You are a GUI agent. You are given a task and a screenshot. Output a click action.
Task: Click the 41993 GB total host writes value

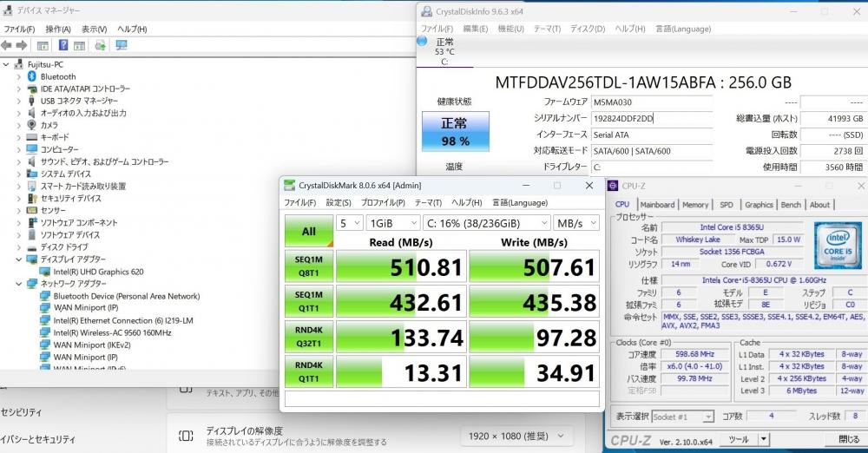coord(832,118)
